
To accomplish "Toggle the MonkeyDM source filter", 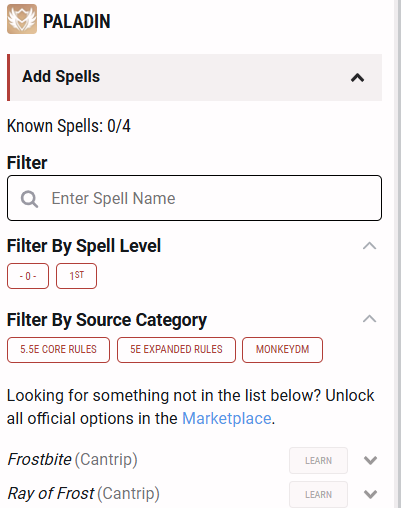I will [282, 350].
